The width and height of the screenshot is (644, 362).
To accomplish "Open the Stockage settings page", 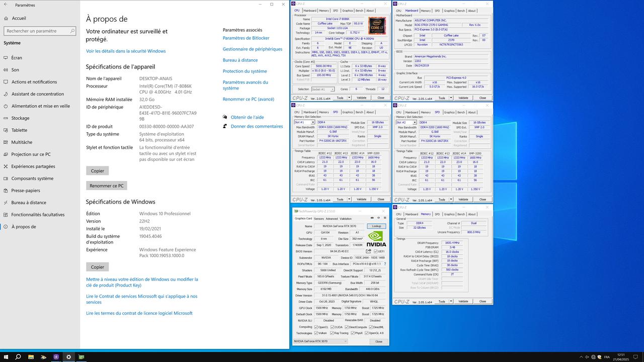I will (x=40, y=118).
